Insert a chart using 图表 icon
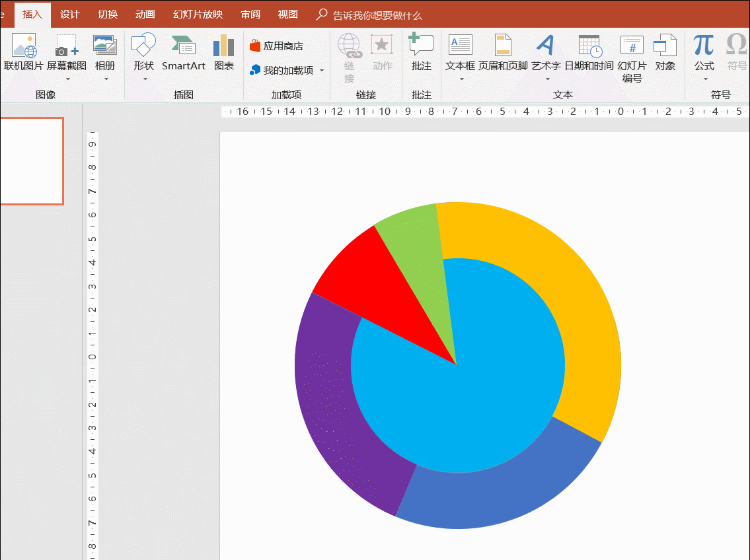 click(x=224, y=46)
